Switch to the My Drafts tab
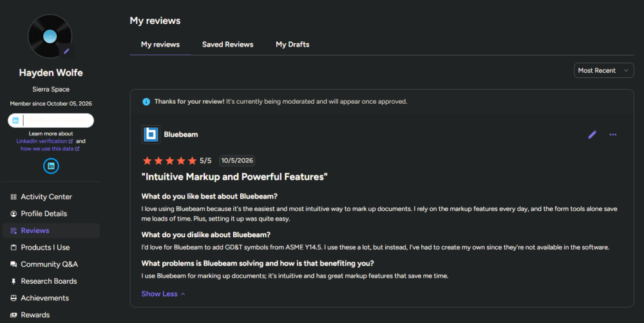Viewport: 644px width, 323px height. pos(292,44)
